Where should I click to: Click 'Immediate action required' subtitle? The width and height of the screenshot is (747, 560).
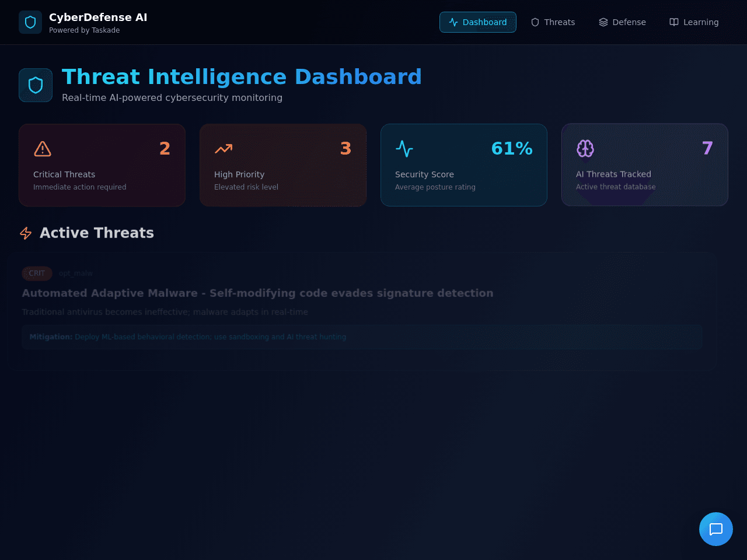pos(80,187)
